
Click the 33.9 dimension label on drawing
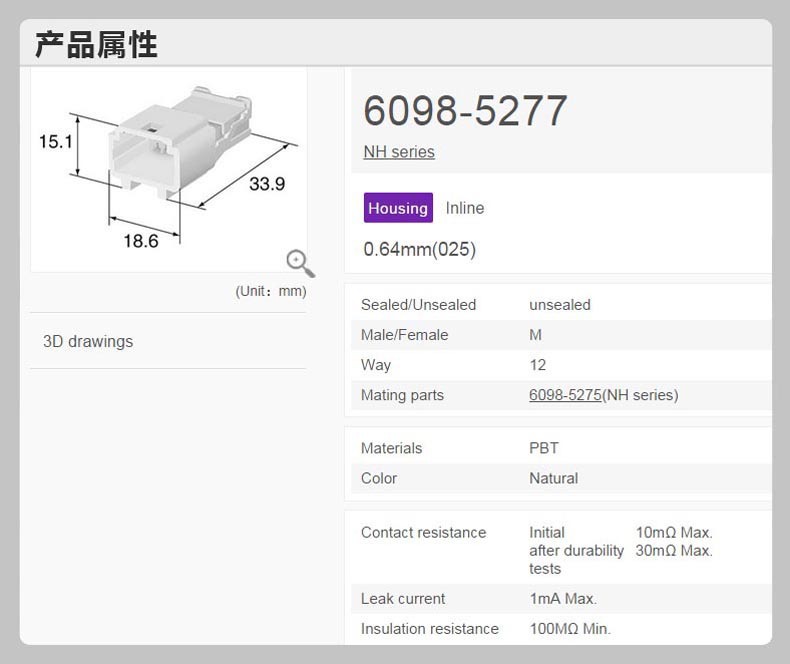(267, 184)
